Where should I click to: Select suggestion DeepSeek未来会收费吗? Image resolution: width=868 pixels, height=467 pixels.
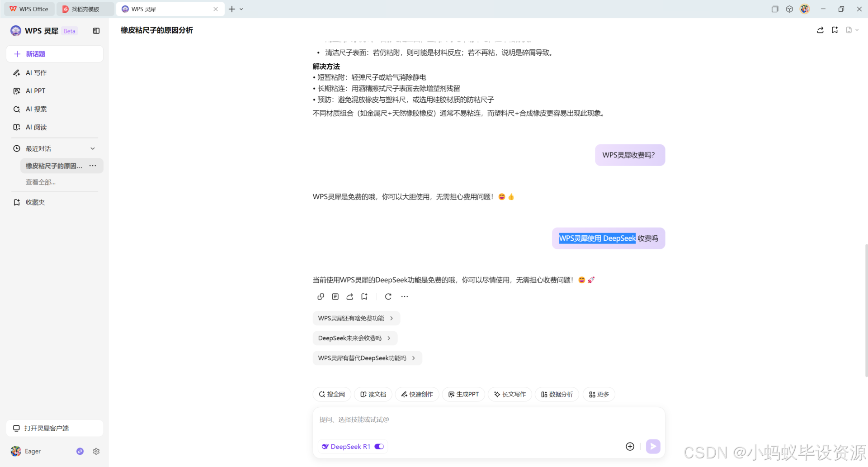(355, 338)
